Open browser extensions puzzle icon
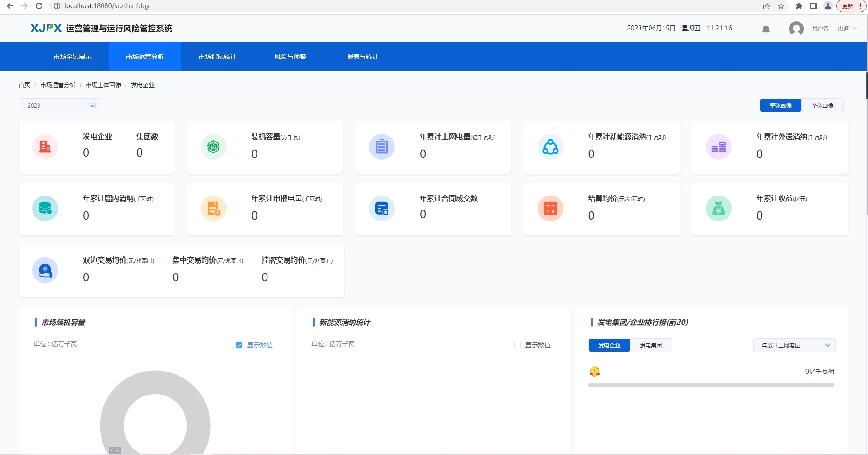The height and width of the screenshot is (455, 868). 799,6
